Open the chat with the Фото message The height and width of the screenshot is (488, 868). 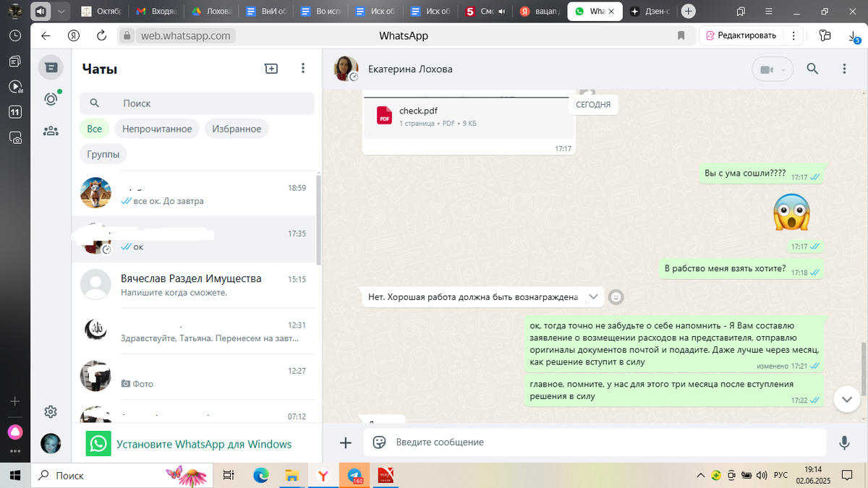194,376
